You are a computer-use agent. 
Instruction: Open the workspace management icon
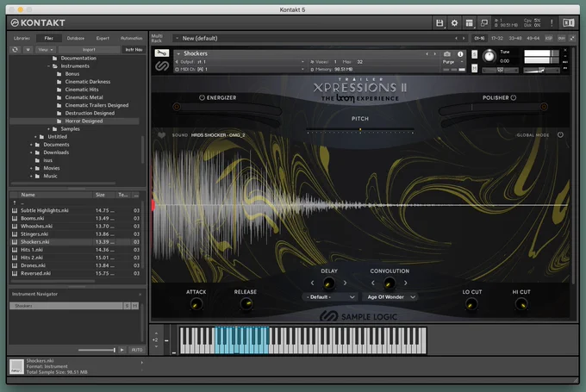[x=470, y=23]
